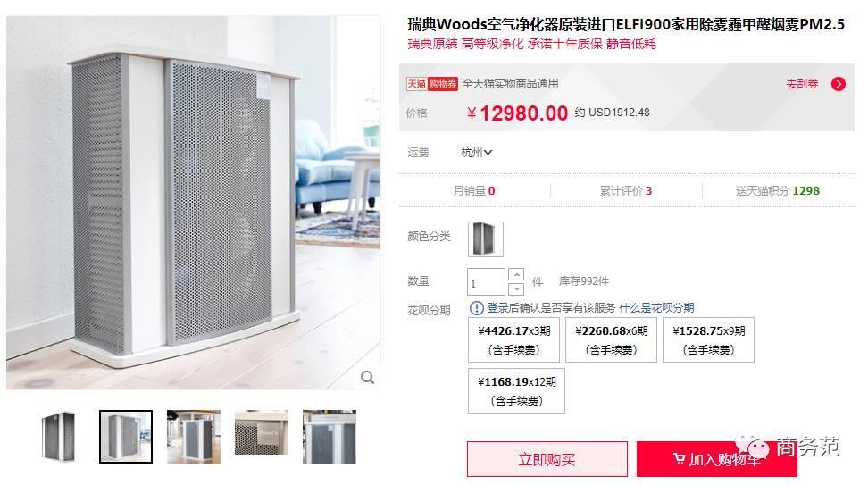Click the blue info icon beside 登录后确认

point(476,308)
